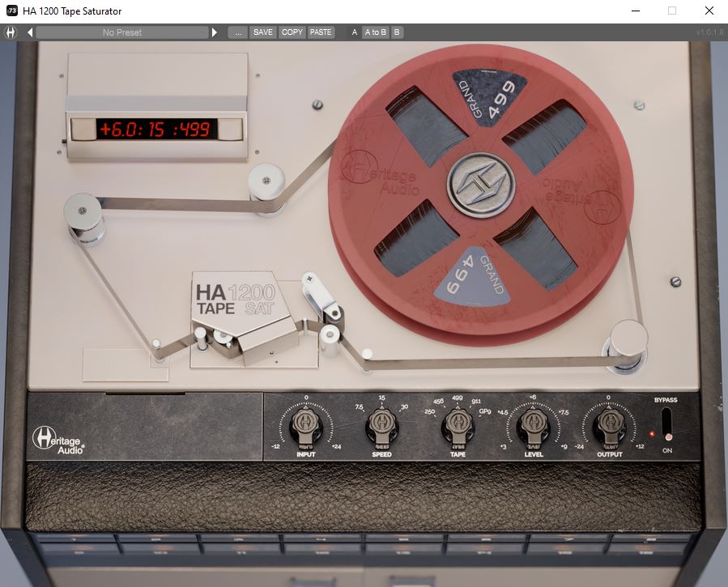Viewport: 728px width, 587px height.
Task: Click the next preset arrow
Action: [x=214, y=32]
